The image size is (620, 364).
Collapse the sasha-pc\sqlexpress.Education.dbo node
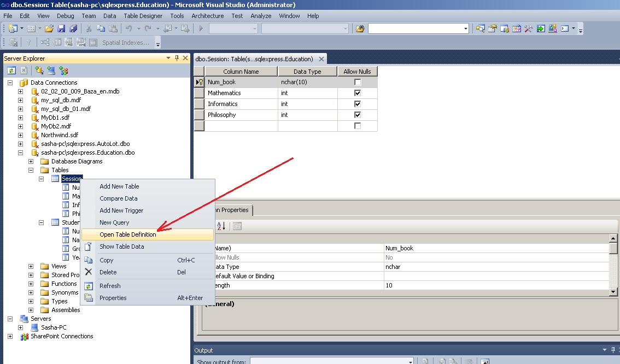[21, 152]
